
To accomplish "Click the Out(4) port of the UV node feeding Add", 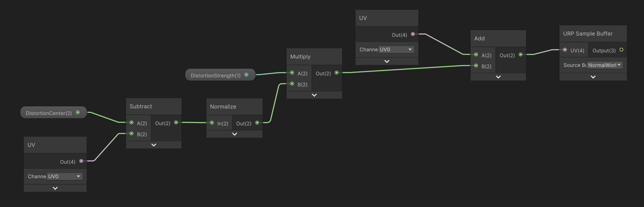I will click(x=413, y=34).
